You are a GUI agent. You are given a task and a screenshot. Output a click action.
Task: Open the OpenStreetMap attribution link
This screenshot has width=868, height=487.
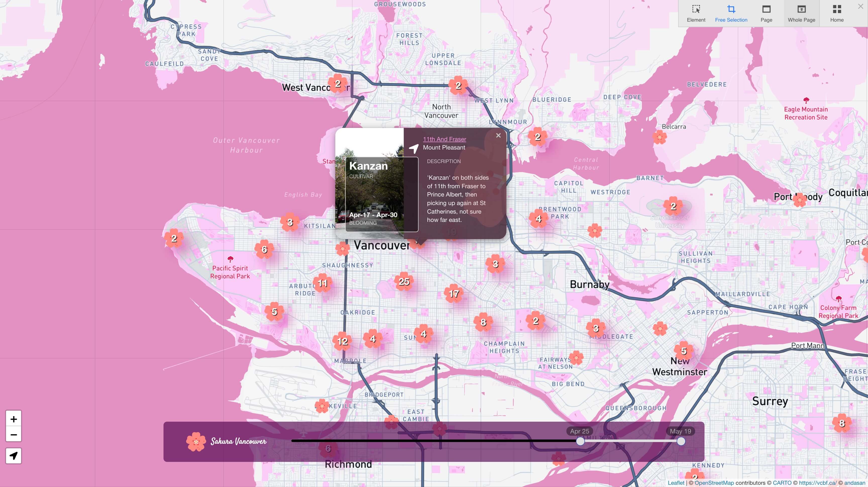tap(714, 483)
